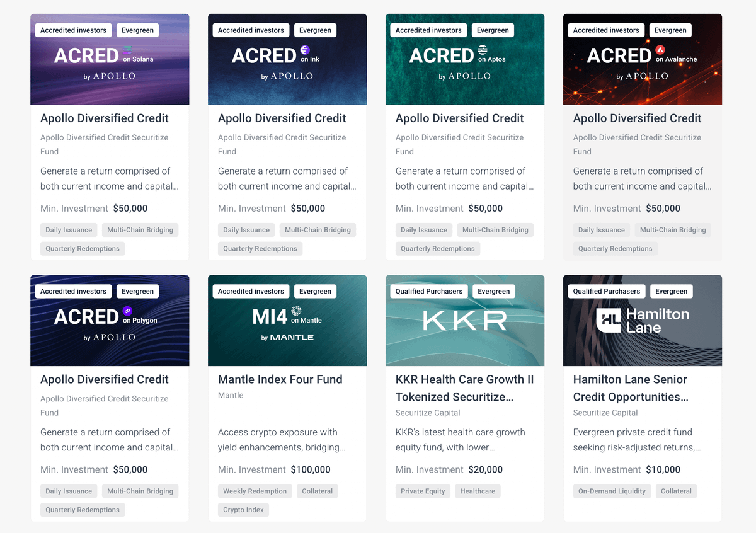Open Hamilton Lane Senior Credit Opportunities title

click(631, 388)
